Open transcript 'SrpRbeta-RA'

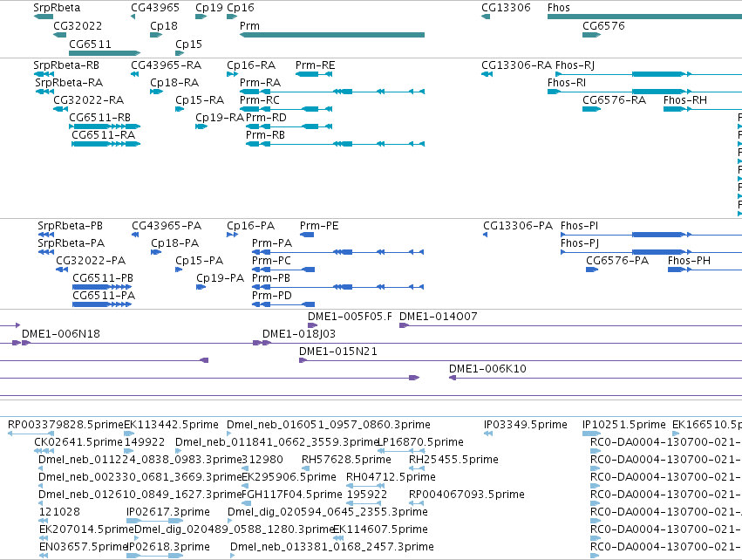69,82
